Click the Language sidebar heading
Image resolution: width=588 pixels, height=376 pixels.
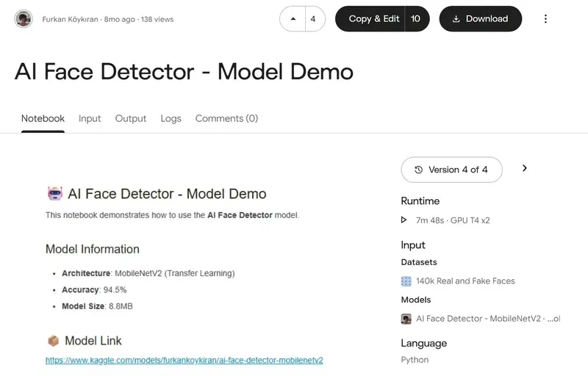coord(424,344)
